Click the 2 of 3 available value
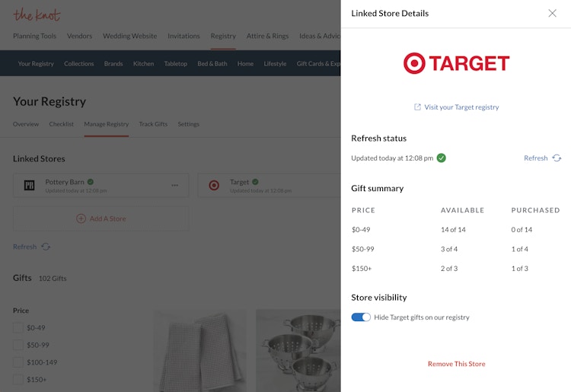Image resolution: width=571 pixels, height=392 pixels. [x=449, y=268]
